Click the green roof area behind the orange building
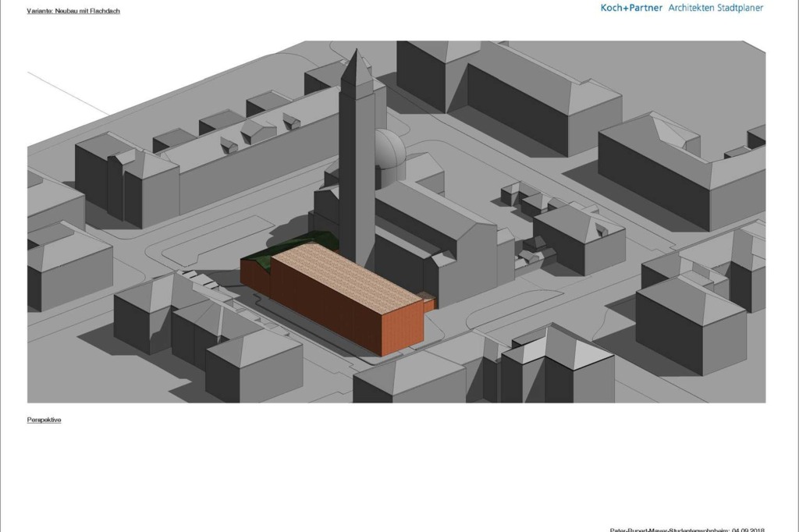Image resolution: width=799 pixels, height=532 pixels. [300, 243]
